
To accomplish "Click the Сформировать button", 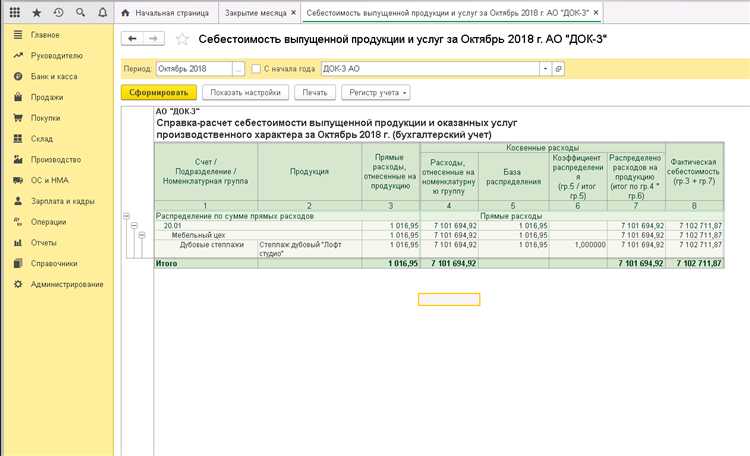I will tap(159, 93).
